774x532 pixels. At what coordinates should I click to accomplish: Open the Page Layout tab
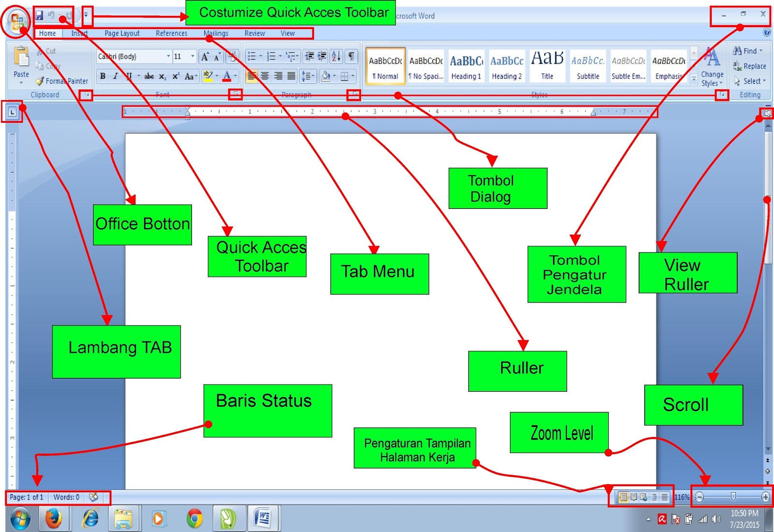[x=121, y=33]
